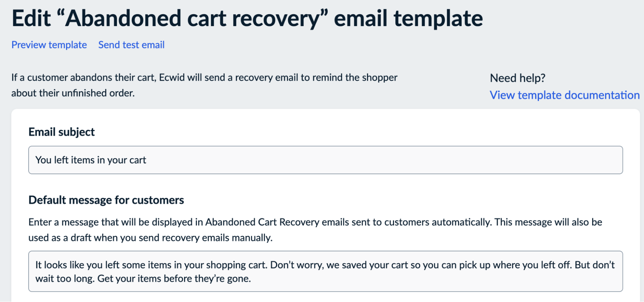Click the template documentation hyperlink text
Screen dimensions: 644x302
pos(565,95)
